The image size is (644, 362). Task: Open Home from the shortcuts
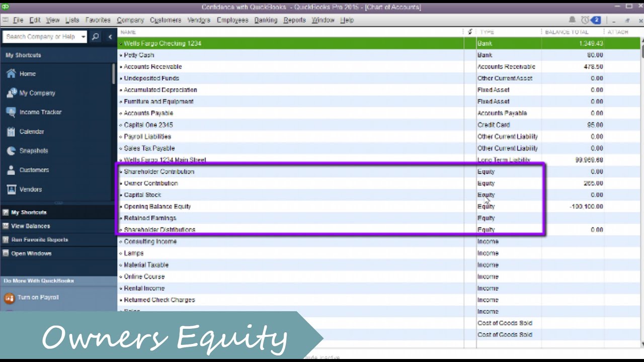[21, 73]
